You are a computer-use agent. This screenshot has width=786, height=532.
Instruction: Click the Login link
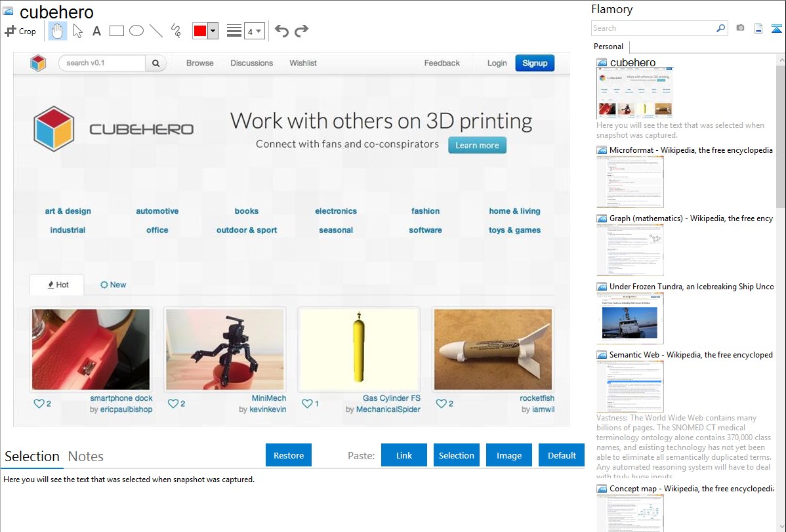point(497,63)
